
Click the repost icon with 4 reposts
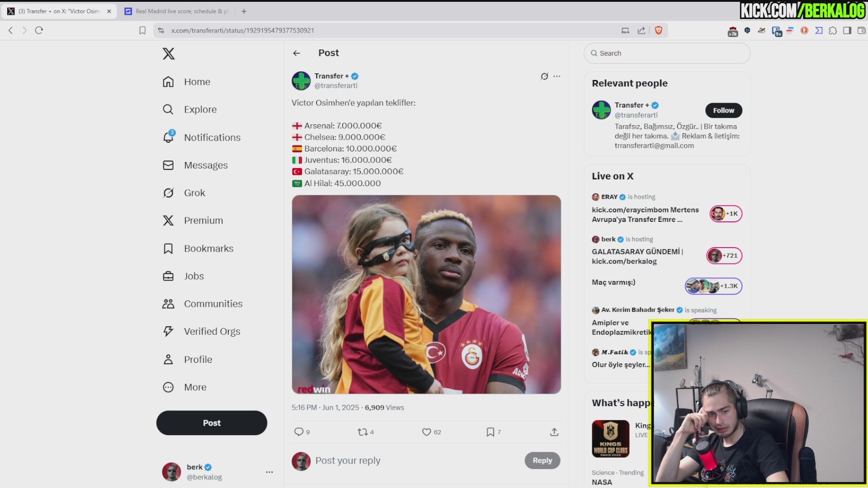coord(363,432)
